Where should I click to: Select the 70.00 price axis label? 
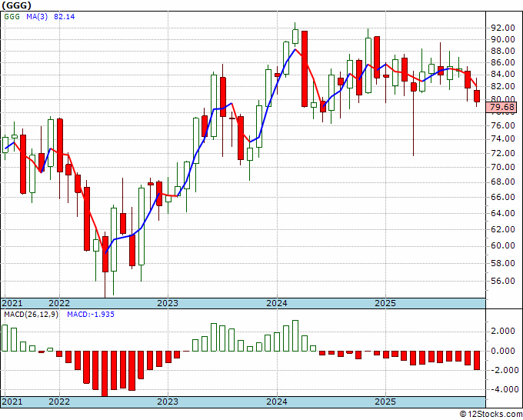click(x=503, y=167)
